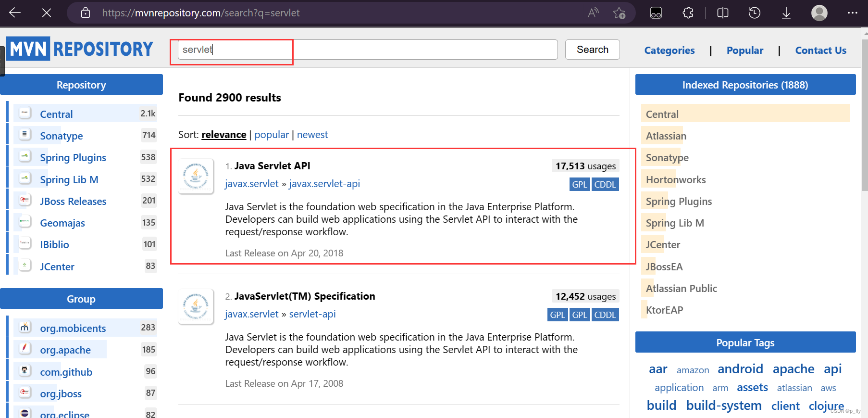
Task: Open KtorEAP in Indexed Repositories
Action: [665, 310]
